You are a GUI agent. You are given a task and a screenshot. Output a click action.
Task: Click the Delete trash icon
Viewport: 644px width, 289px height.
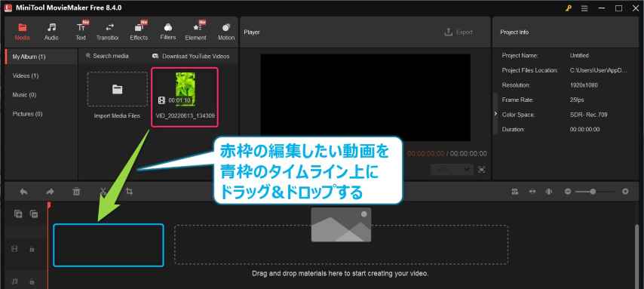point(76,192)
